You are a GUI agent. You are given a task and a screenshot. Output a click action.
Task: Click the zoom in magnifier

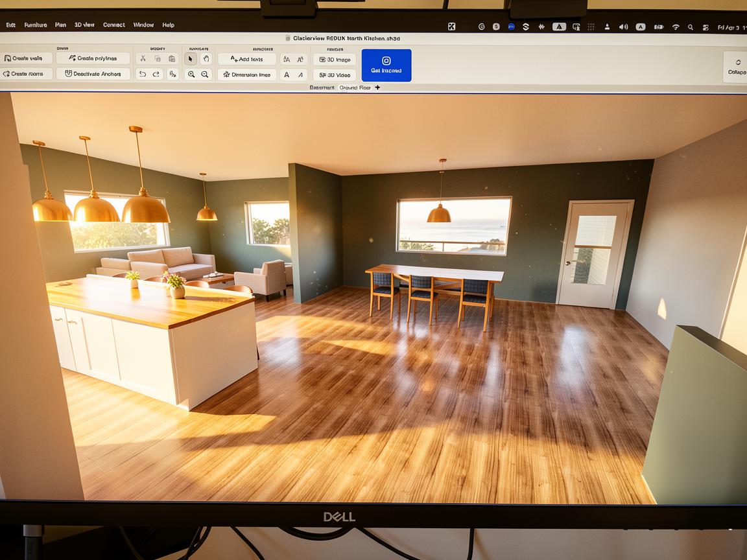tap(191, 75)
